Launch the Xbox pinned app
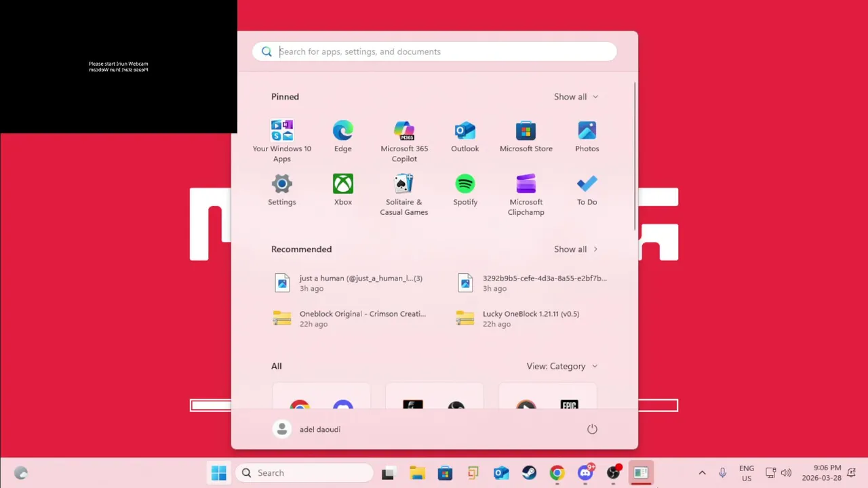The image size is (868, 488). (x=343, y=190)
